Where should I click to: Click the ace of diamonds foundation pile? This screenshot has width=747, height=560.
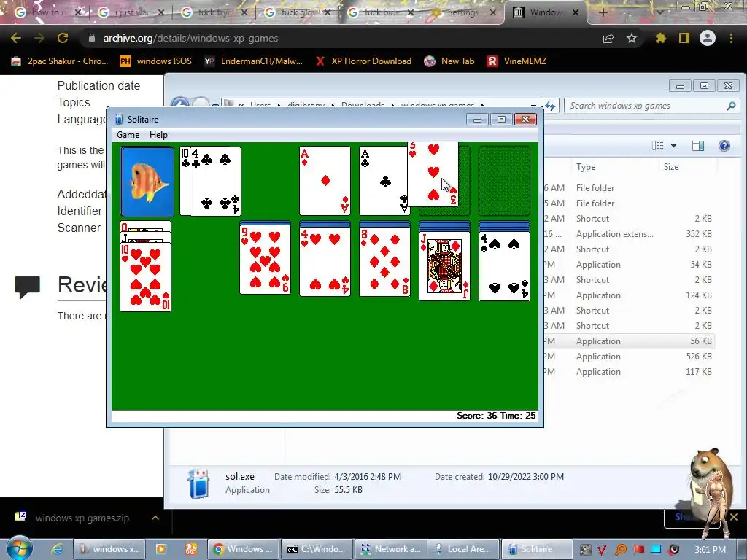325,181
